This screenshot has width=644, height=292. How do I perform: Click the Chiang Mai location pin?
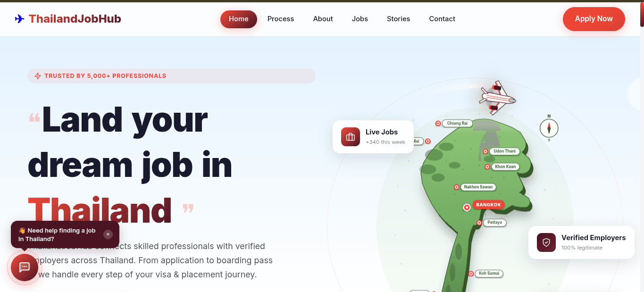tap(428, 141)
